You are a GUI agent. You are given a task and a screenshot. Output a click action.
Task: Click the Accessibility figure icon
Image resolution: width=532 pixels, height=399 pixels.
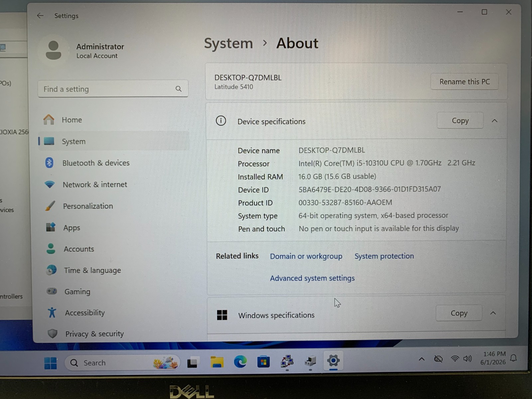[x=52, y=313]
